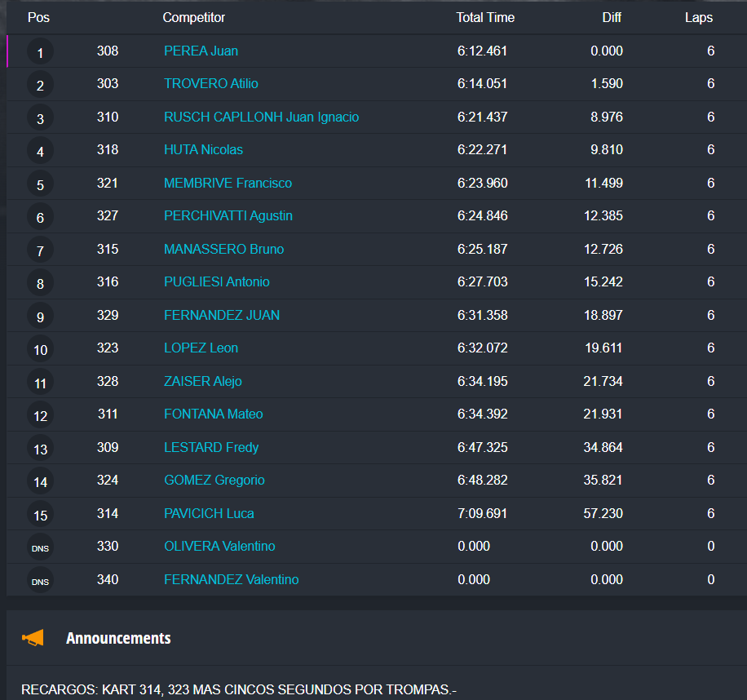Viewport: 747px width, 700px height.
Task: Click the Pos column header
Action: pyautogui.click(x=38, y=17)
